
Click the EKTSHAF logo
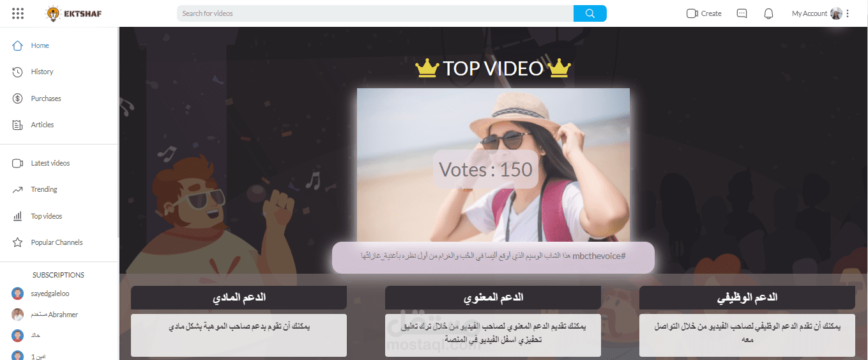pos(74,13)
